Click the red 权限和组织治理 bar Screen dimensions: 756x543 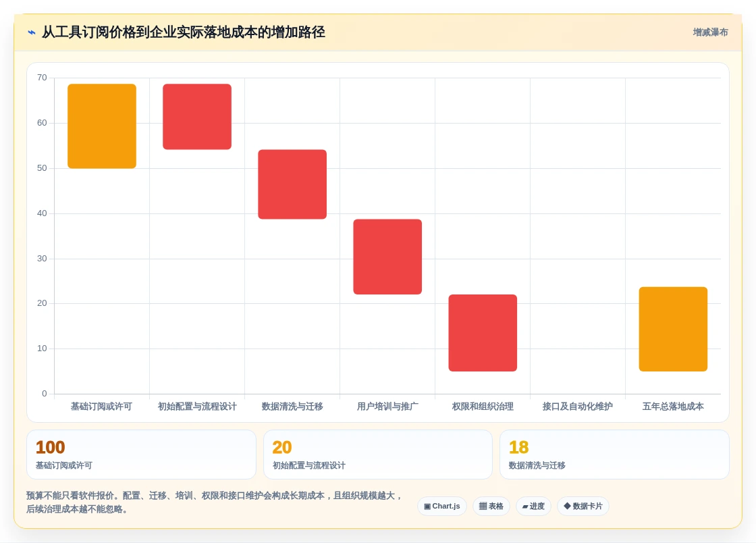483,333
